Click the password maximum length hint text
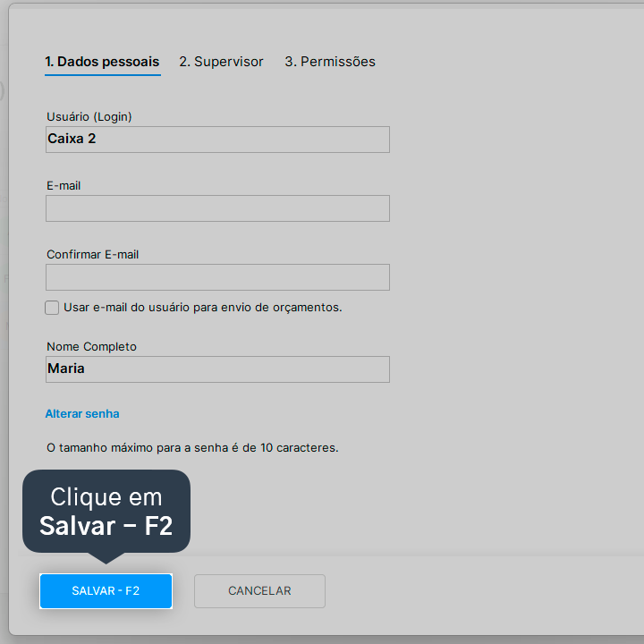 pyautogui.click(x=192, y=448)
